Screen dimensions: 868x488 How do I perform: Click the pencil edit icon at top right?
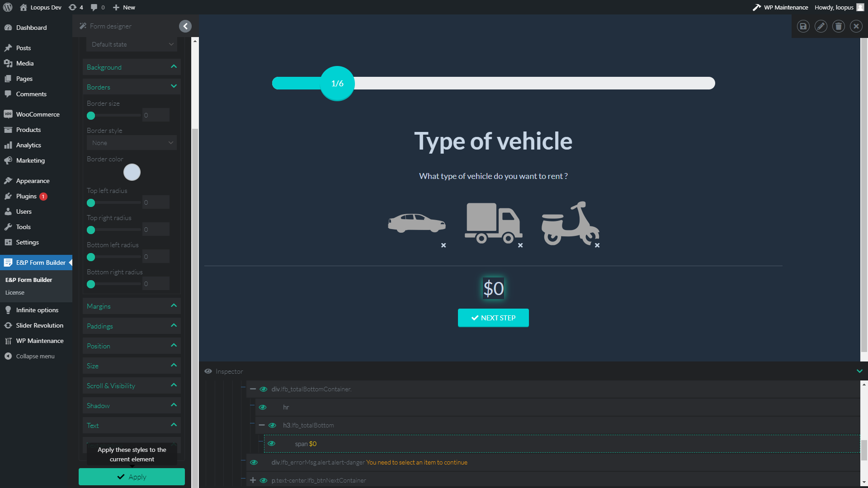[821, 26]
